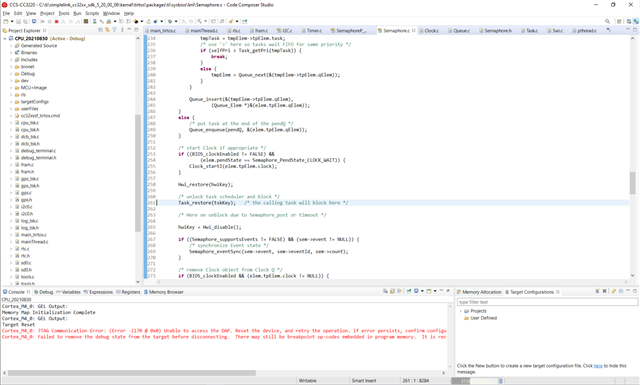Toggle Link with Editor in Project Explorer
This screenshot has width=640, height=385.
pyautogui.click(x=107, y=30)
